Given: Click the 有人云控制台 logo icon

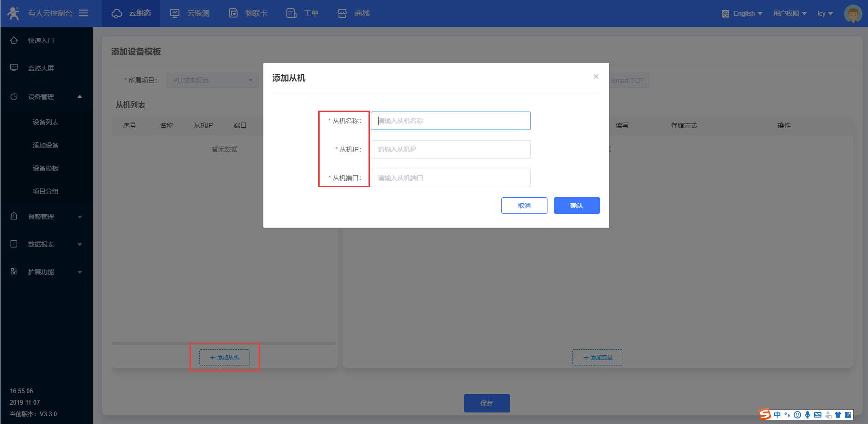Looking at the screenshot, I should [x=13, y=13].
